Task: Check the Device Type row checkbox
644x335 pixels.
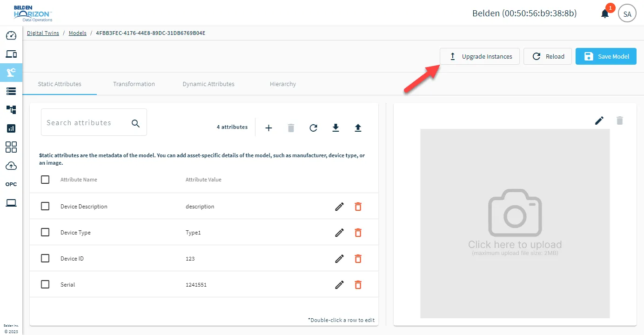Action: pyautogui.click(x=45, y=232)
